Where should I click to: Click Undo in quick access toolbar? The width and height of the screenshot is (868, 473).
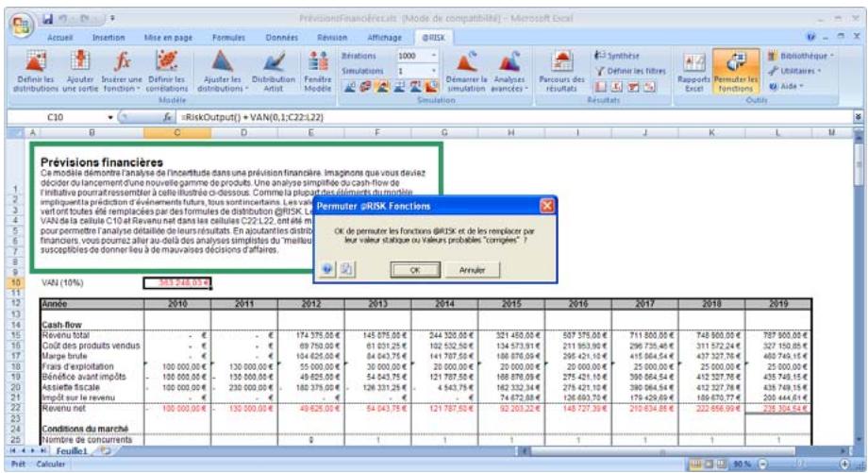[63, 19]
